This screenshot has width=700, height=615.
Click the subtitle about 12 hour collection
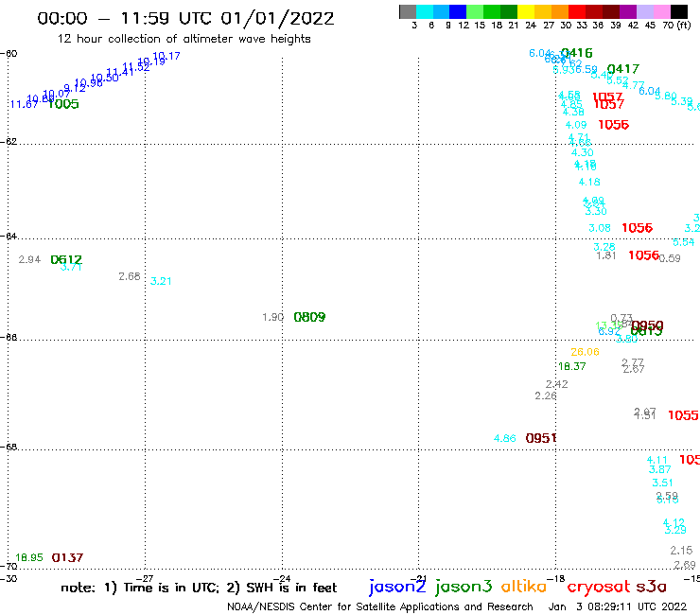coord(184,39)
